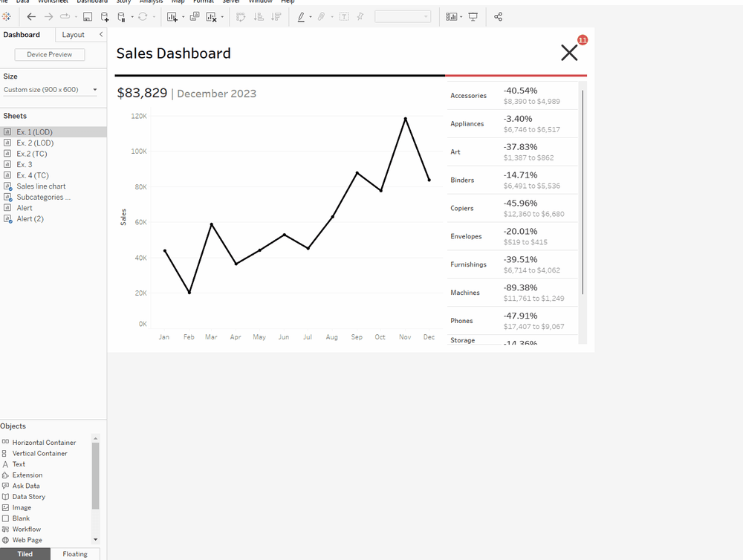Open the dropdown beside the clear sheet icon
This screenshot has width=743, height=560.
point(220,17)
